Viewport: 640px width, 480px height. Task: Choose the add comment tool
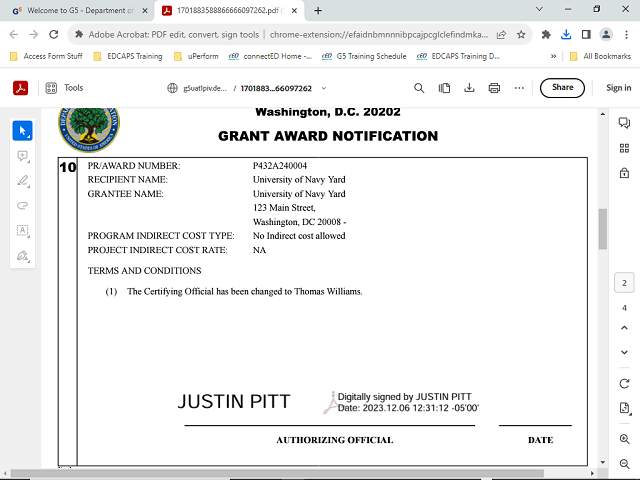tap(22, 156)
